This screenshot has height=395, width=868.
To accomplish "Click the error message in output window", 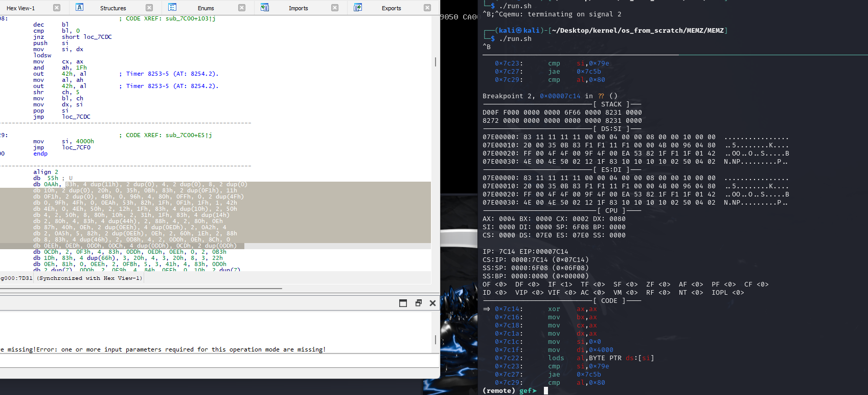I will click(163, 349).
